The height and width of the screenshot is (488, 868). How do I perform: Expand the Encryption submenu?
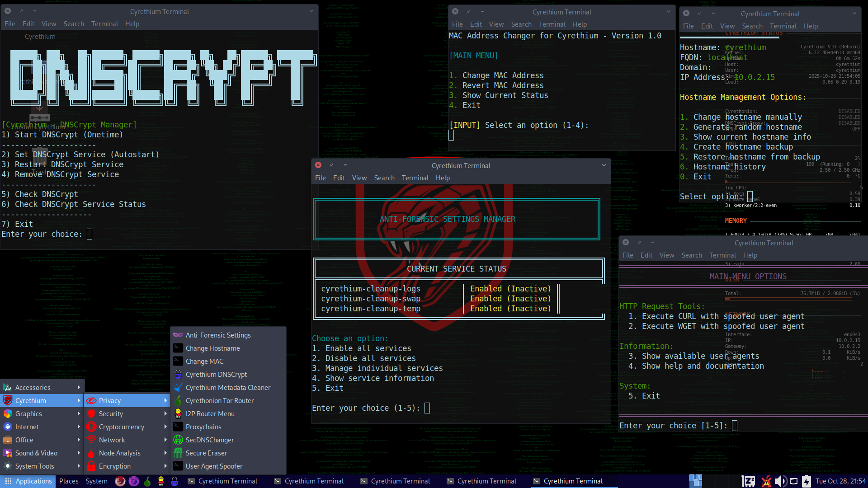114,466
